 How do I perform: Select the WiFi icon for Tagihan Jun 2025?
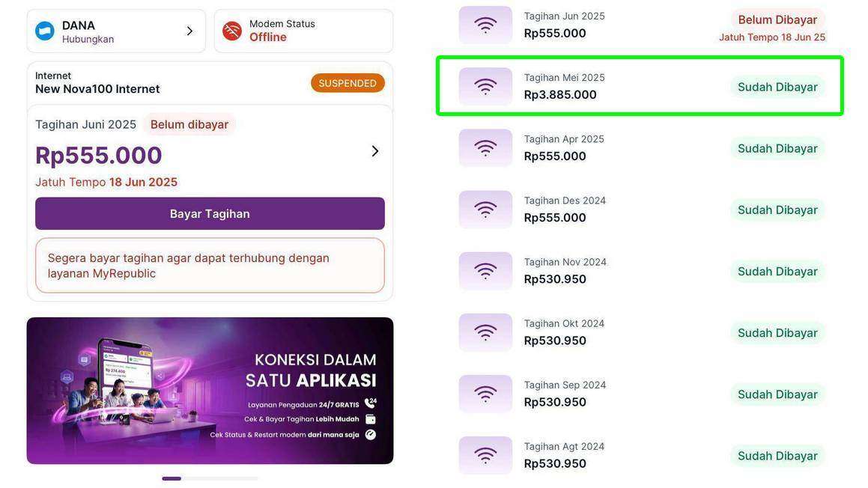(485, 24)
